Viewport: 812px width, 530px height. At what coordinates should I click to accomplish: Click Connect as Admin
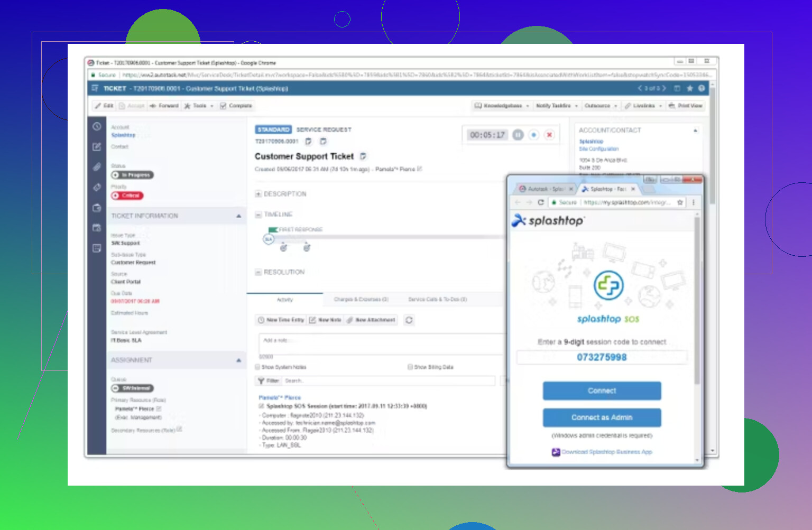tap(602, 417)
